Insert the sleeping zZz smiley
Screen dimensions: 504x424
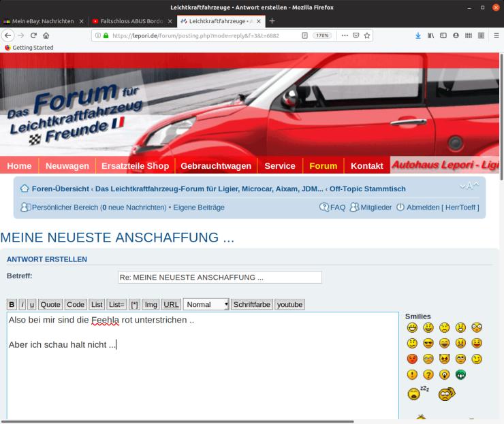click(415, 393)
